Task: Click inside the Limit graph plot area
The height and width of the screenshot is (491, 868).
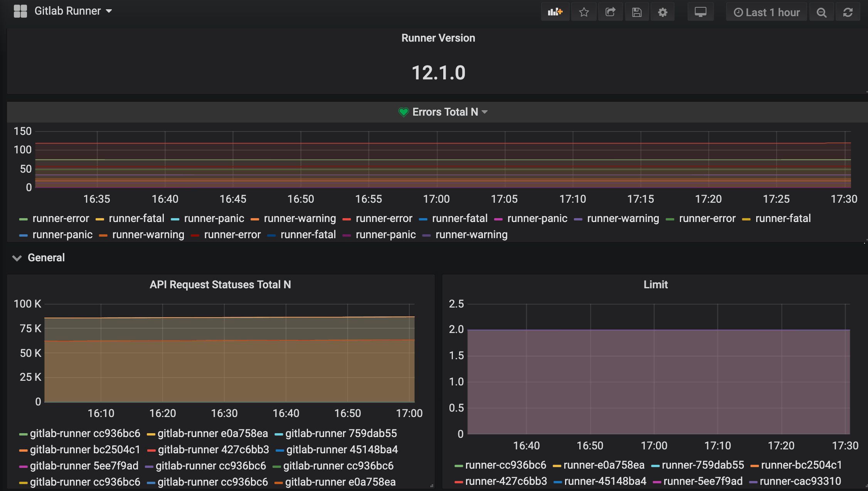Action: tap(659, 369)
